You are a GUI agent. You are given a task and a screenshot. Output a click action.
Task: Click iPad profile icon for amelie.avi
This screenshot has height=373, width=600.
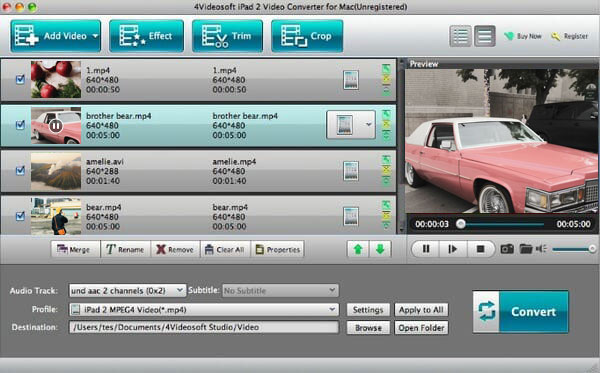(351, 171)
